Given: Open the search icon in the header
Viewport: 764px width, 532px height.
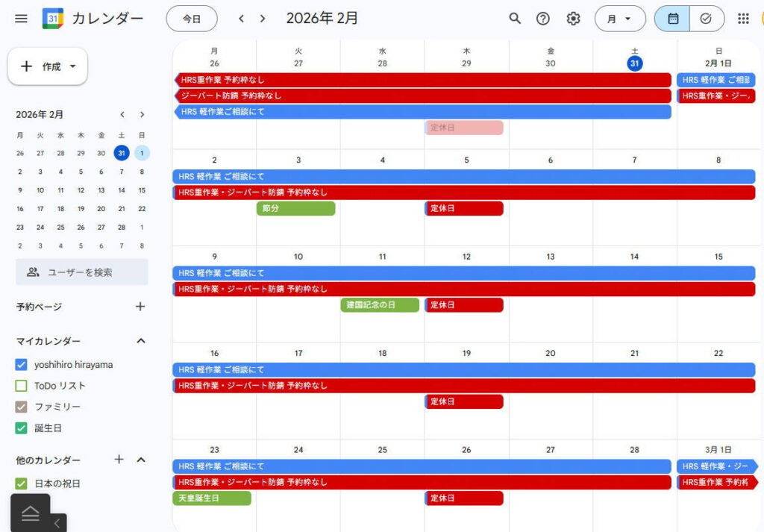Looking at the screenshot, I should pyautogui.click(x=515, y=19).
